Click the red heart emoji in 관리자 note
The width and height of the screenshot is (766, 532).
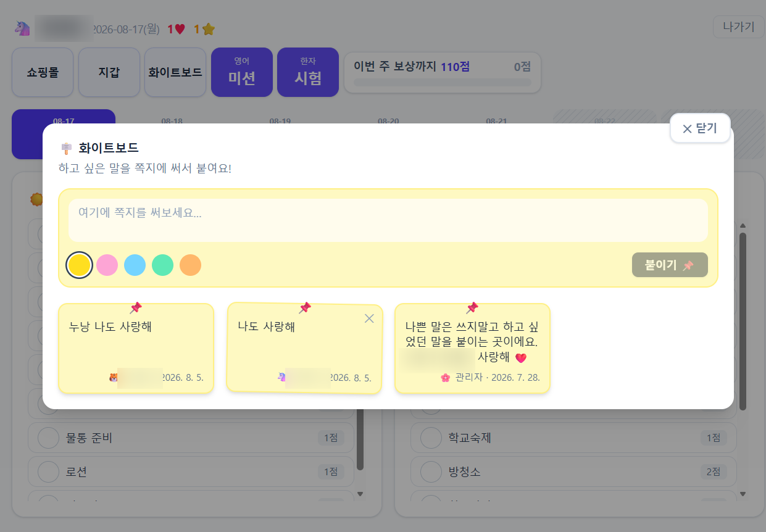(521, 358)
